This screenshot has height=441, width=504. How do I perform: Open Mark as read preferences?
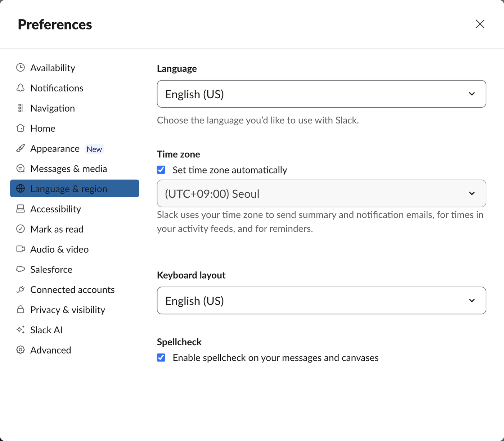coord(75,229)
